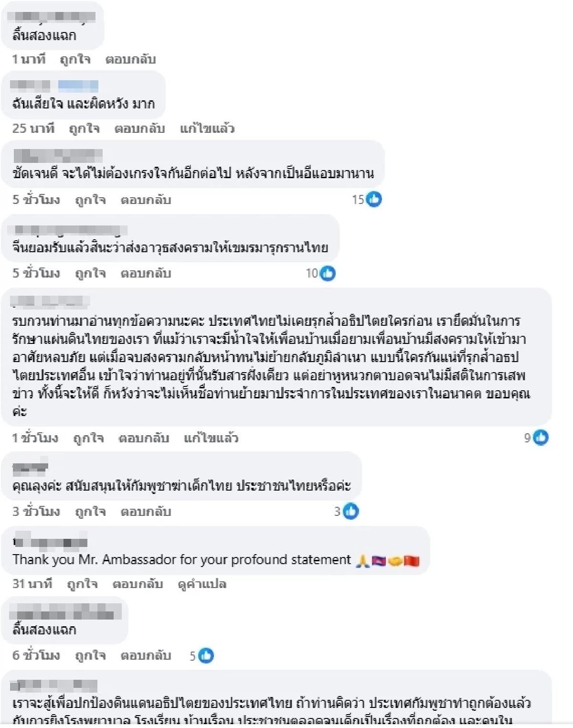Like the long comment posted 1 ชั่วโมง ago
The height and width of the screenshot is (728, 573).
tap(88, 438)
